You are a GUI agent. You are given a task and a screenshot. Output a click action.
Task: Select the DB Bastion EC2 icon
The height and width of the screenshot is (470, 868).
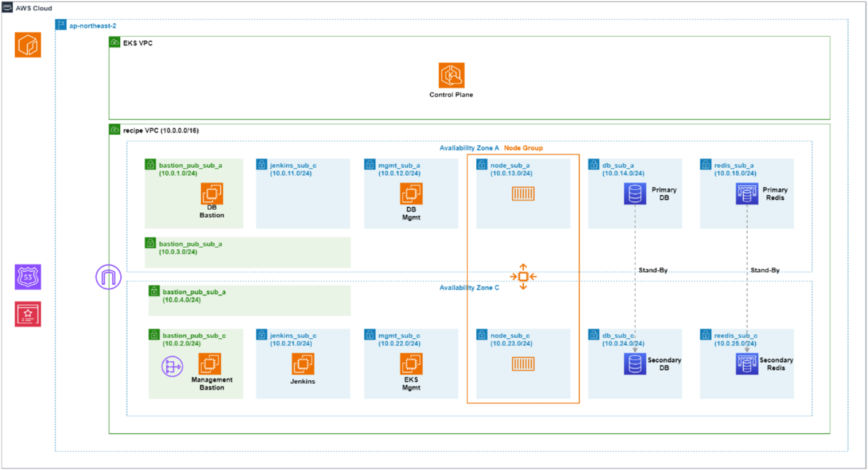pos(212,193)
